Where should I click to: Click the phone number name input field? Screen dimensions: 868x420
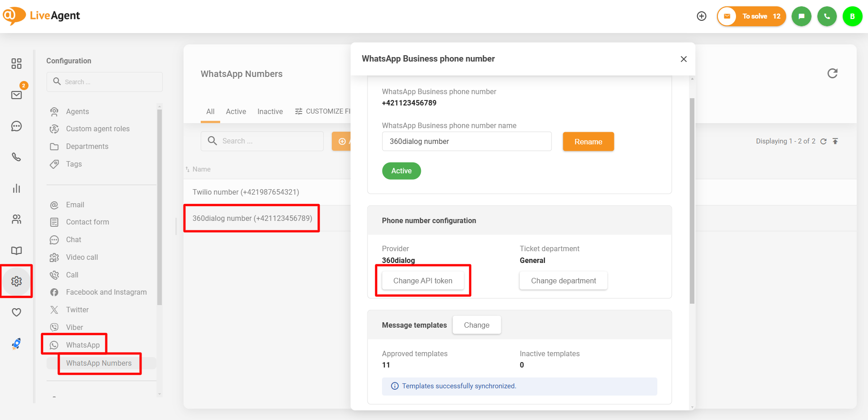point(467,142)
